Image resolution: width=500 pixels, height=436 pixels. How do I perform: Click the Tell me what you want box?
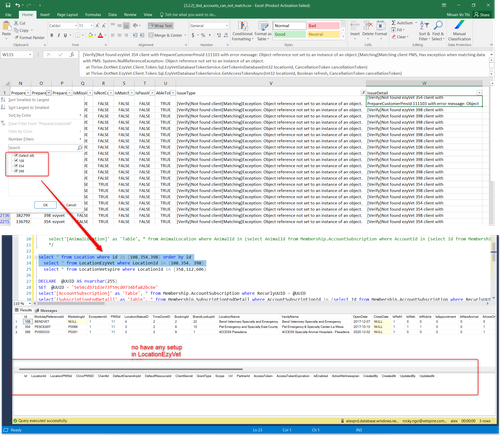point(188,15)
